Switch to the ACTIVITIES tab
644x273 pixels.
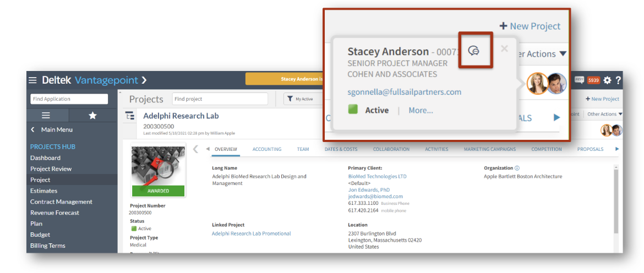(x=436, y=149)
